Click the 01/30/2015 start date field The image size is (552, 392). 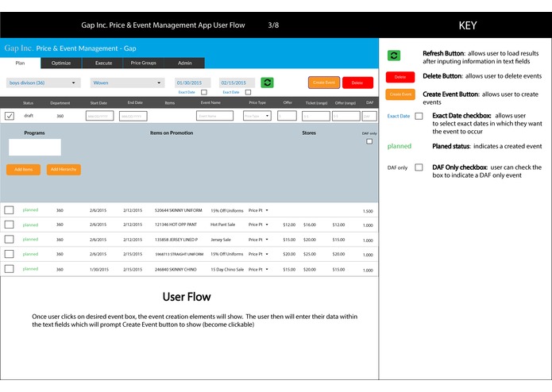tap(192, 83)
